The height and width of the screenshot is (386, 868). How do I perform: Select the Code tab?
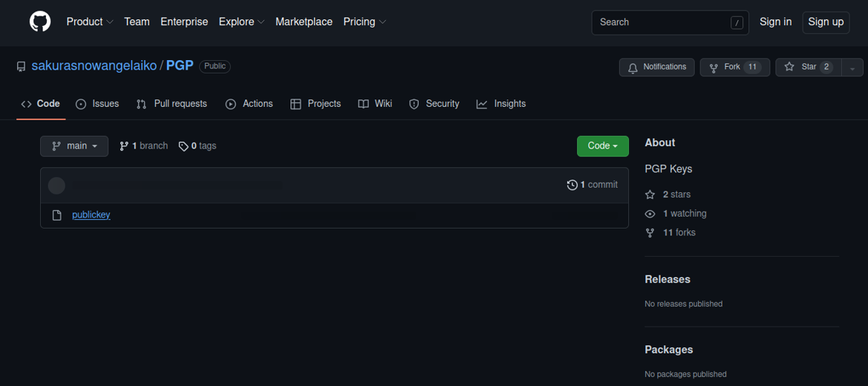click(41, 104)
